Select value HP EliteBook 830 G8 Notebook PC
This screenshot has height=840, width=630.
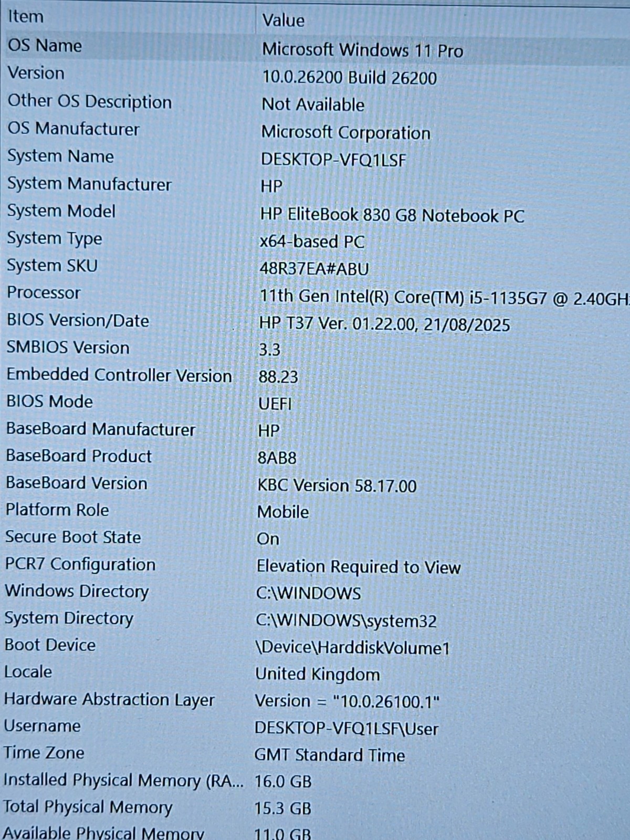pyautogui.click(x=392, y=215)
